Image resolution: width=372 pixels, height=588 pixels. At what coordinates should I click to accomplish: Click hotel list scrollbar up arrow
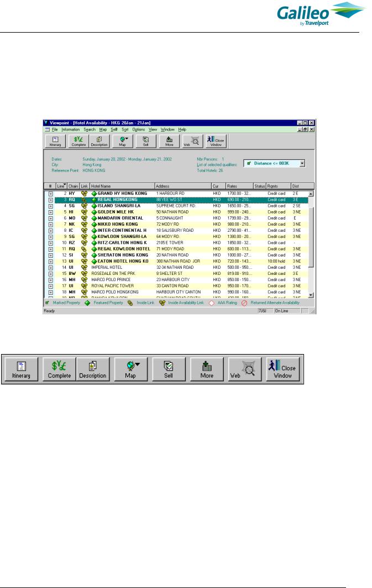pos(311,194)
